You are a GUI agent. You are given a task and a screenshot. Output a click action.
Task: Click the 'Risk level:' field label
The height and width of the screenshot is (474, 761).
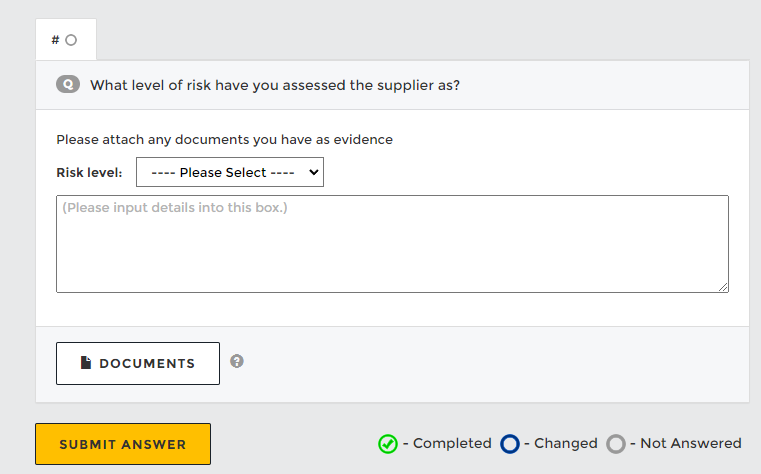tap(89, 172)
